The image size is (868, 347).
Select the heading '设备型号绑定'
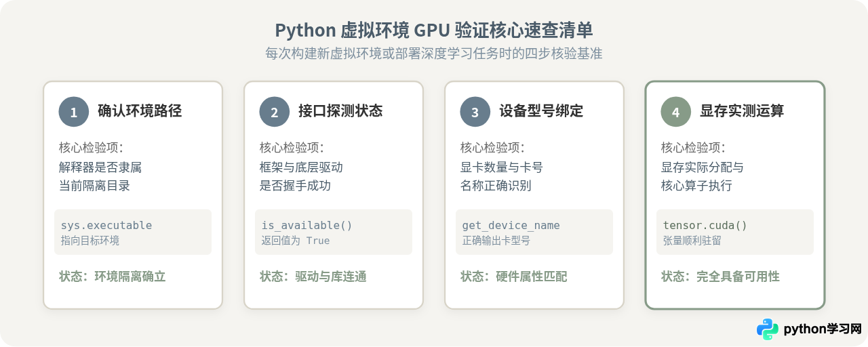541,111
